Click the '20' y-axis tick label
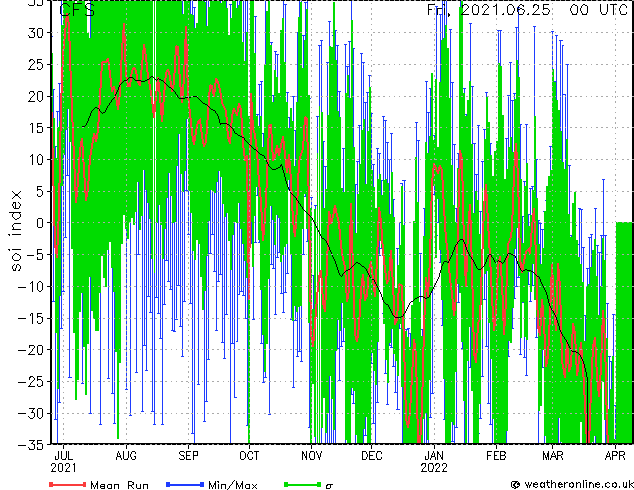The width and height of the screenshot is (634, 490). [35, 96]
